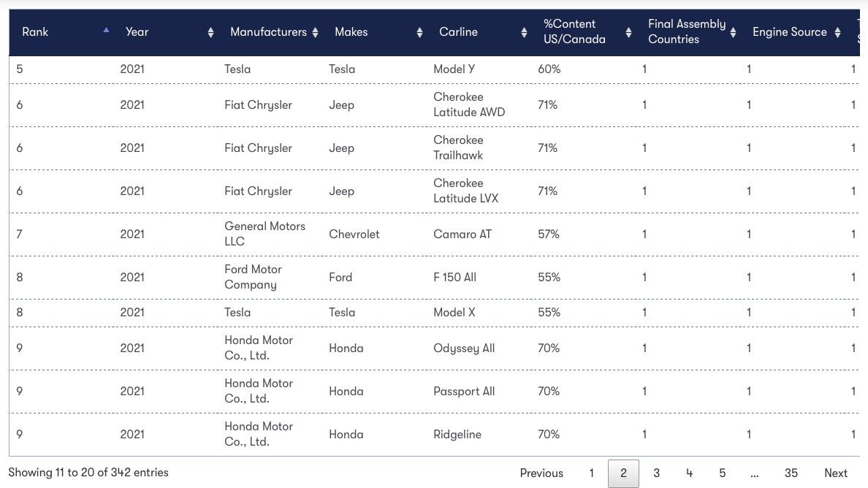Screen dimensions: 868x488
Task: Jump to page 4
Action: click(689, 473)
